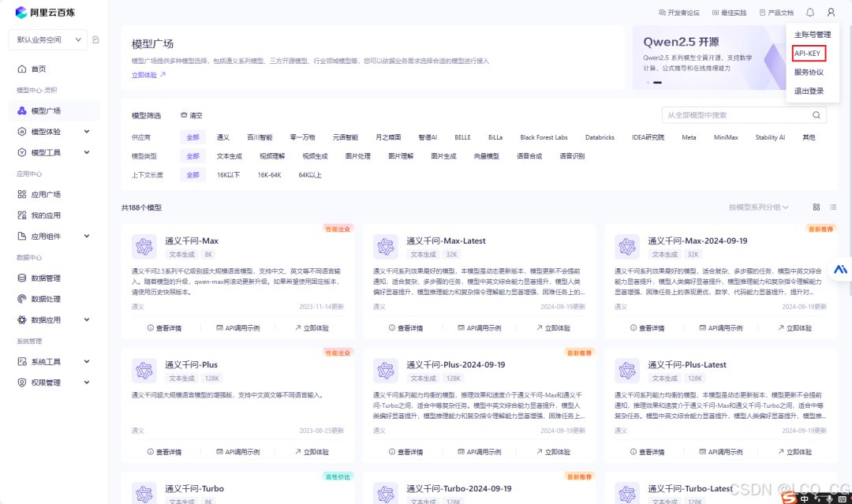Screen dimensions: 852x504
Task: Click 立即体验 on 通义千问-Plus card
Action: tap(312, 452)
